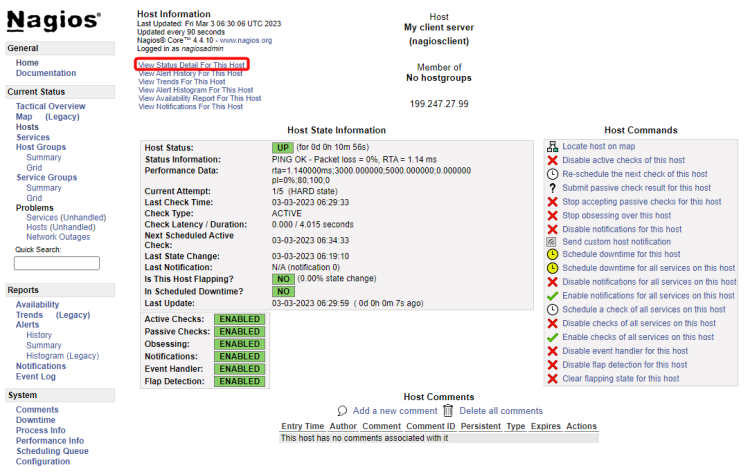750x472 pixels.
Task: Click green check for Enable checks of all services
Action: 552,337
